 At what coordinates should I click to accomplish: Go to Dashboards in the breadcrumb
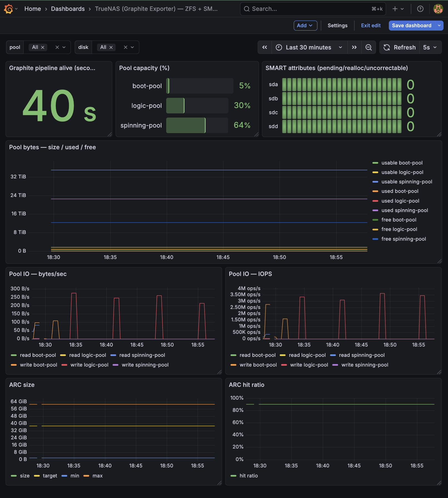(68, 9)
